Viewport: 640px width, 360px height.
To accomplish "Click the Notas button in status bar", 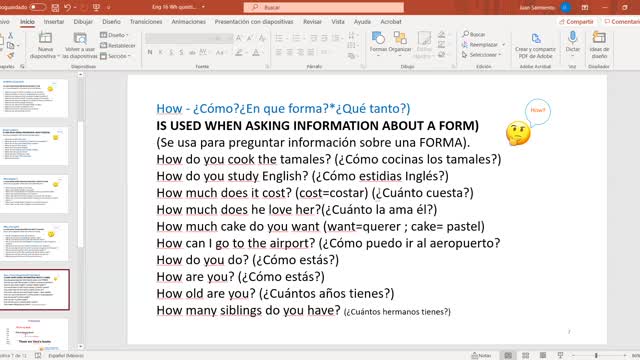I will [481, 356].
